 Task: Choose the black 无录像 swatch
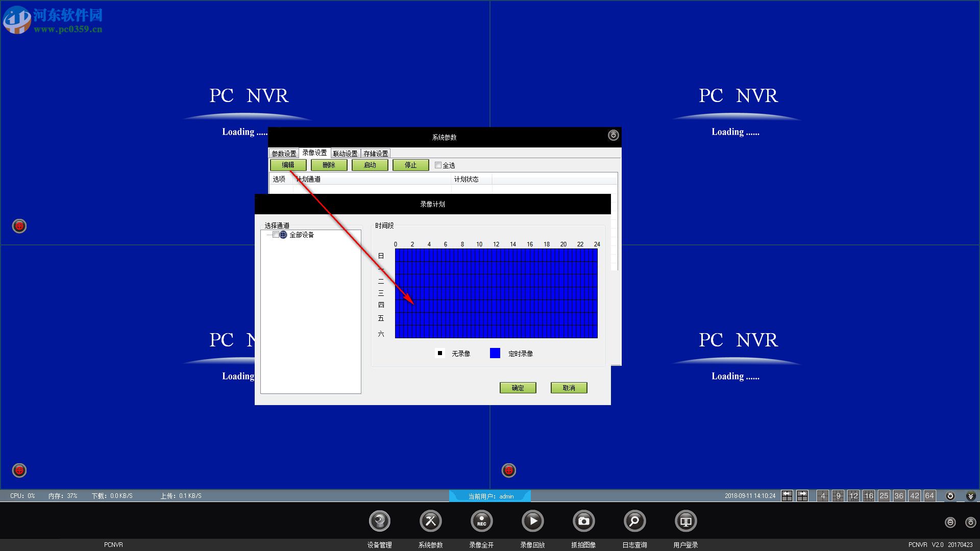click(440, 353)
